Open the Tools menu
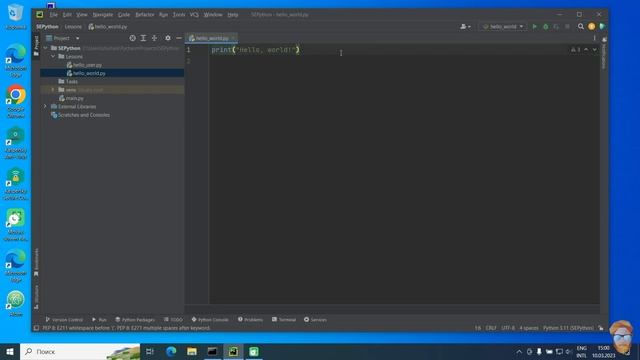This screenshot has height=360, width=640. click(179, 14)
